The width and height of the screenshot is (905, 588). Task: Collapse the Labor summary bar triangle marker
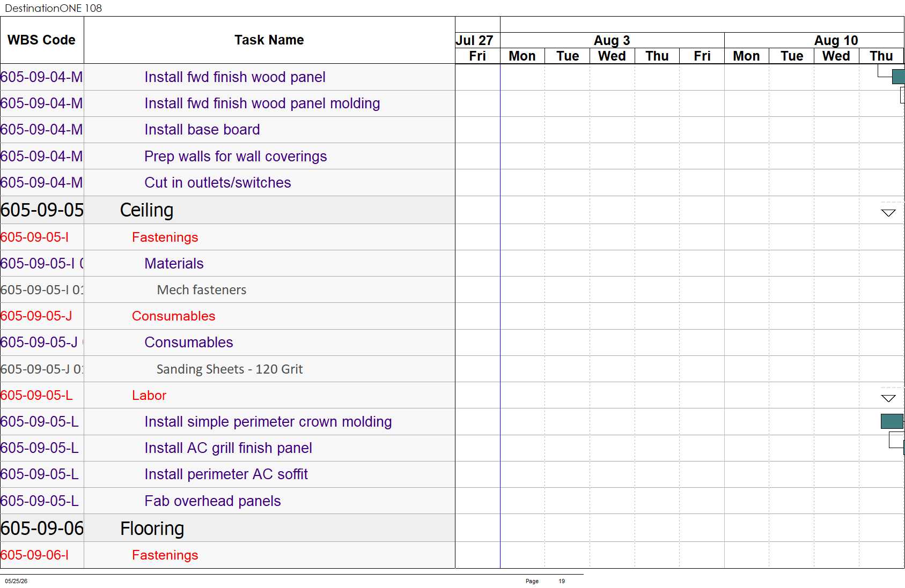pyautogui.click(x=888, y=398)
